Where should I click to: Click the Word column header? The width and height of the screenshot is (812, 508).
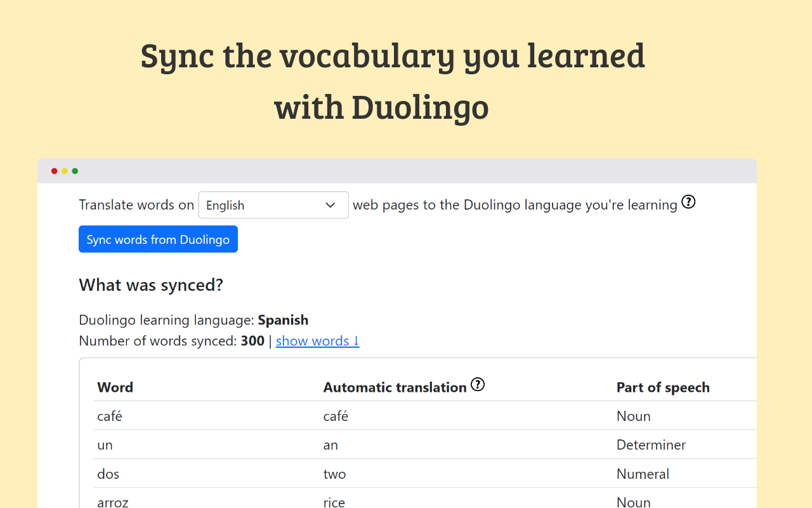pos(115,387)
